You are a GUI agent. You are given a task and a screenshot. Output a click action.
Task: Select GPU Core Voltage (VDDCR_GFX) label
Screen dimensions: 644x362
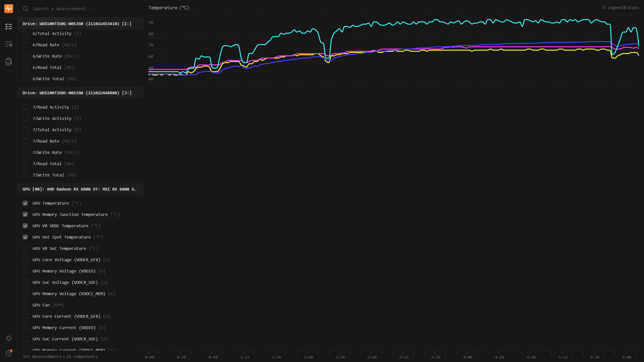tap(66, 260)
